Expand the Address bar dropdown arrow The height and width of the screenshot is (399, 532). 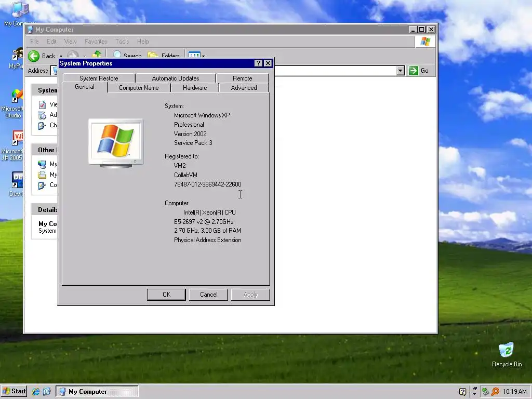[401, 71]
